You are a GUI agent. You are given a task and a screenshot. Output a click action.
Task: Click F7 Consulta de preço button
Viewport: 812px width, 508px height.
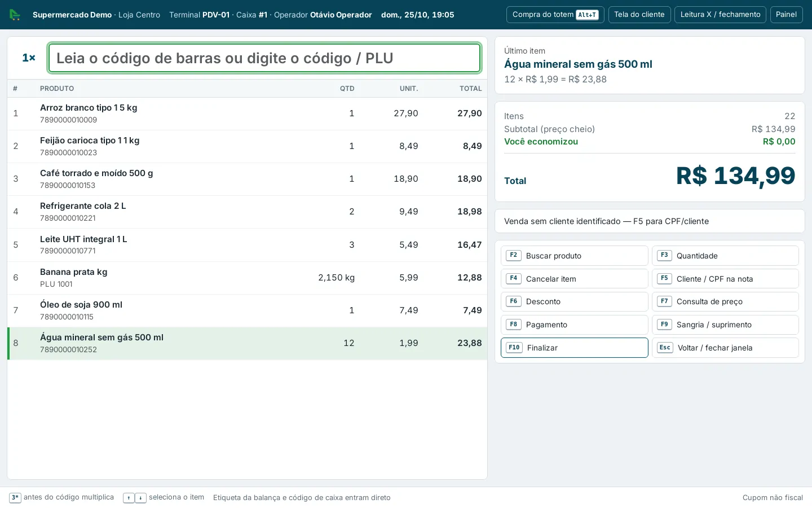coord(725,301)
